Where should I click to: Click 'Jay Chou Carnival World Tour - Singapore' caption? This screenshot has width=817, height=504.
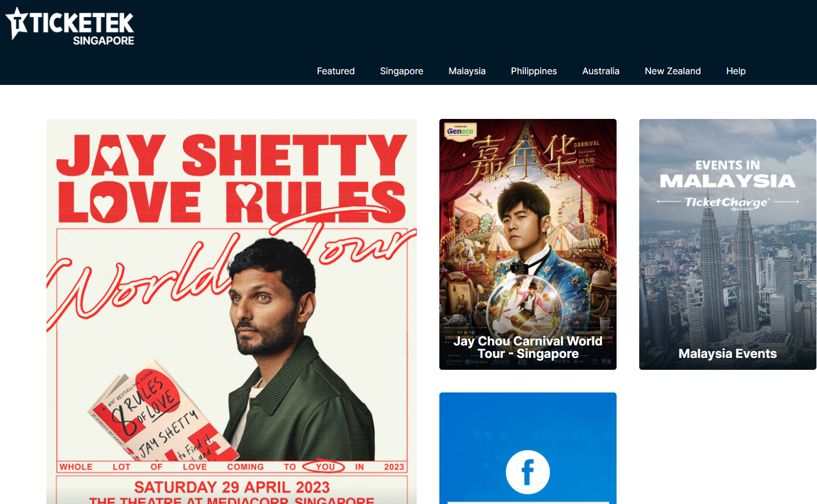(x=528, y=347)
